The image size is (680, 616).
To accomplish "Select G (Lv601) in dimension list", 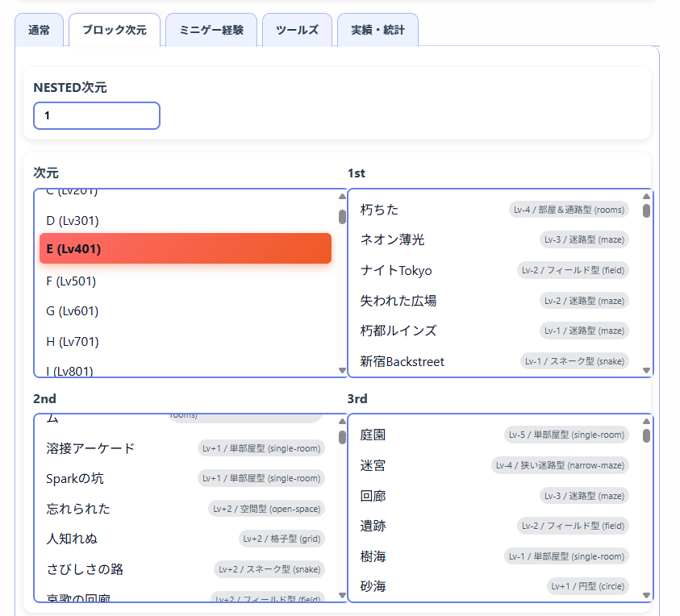I will coord(185,311).
